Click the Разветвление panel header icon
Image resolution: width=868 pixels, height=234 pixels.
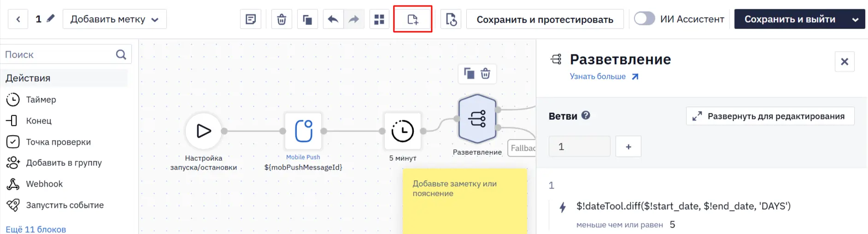pos(557,59)
